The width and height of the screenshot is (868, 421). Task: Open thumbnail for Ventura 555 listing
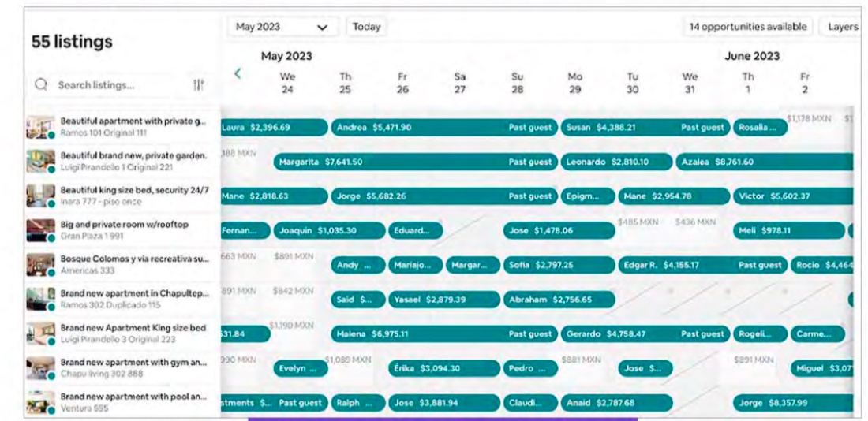[x=41, y=403]
